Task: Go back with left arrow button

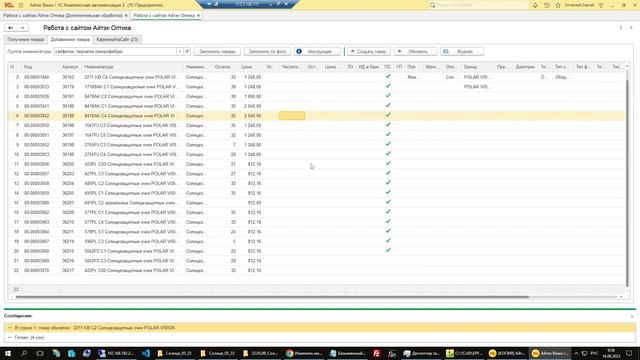Action: pyautogui.click(x=11, y=28)
